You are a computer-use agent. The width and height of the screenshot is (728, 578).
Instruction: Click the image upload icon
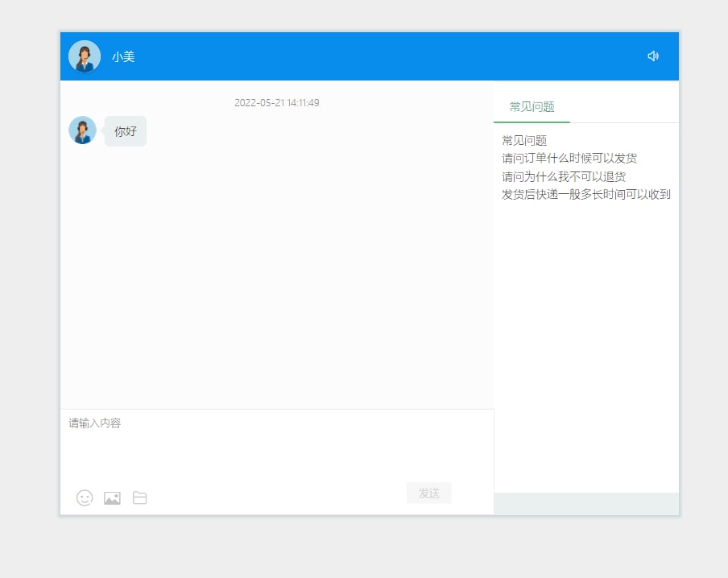pos(112,497)
